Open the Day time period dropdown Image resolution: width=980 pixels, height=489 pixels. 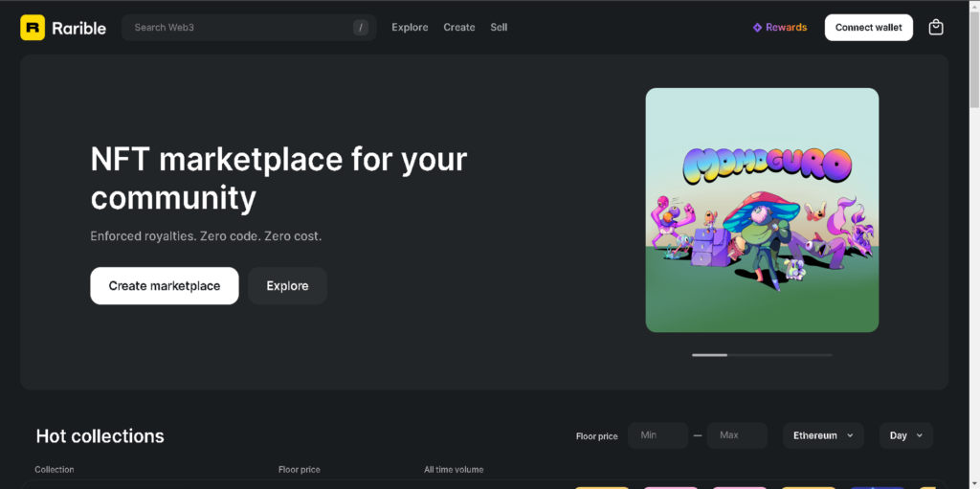(x=905, y=435)
